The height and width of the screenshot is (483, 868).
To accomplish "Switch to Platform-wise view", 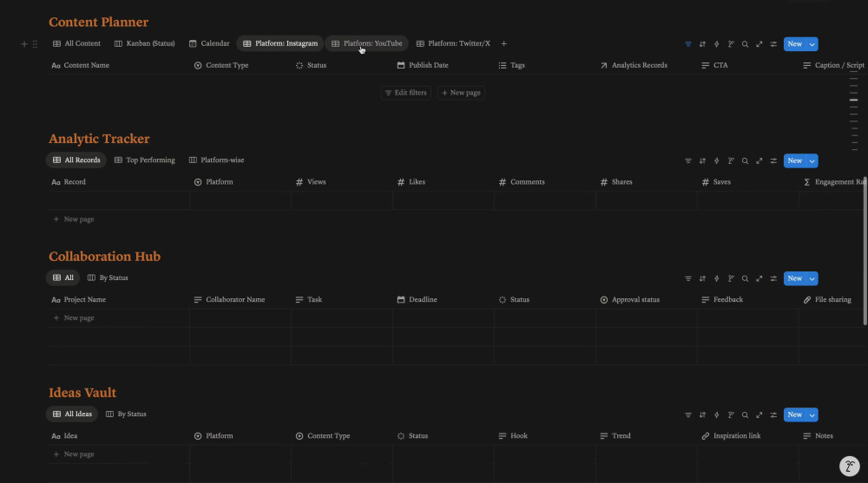I will pos(216,160).
